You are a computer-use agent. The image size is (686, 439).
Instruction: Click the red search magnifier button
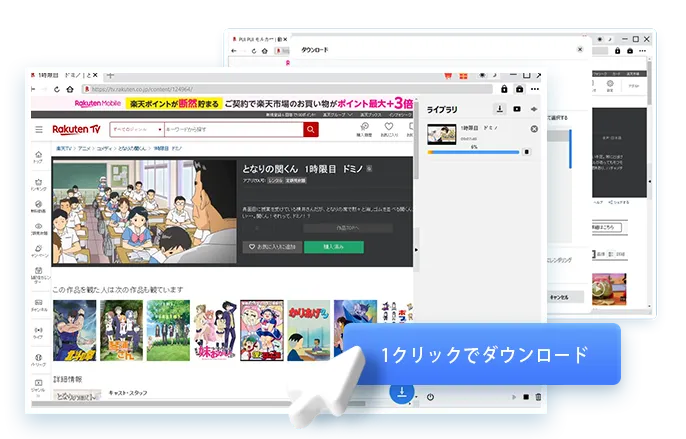[x=311, y=130]
